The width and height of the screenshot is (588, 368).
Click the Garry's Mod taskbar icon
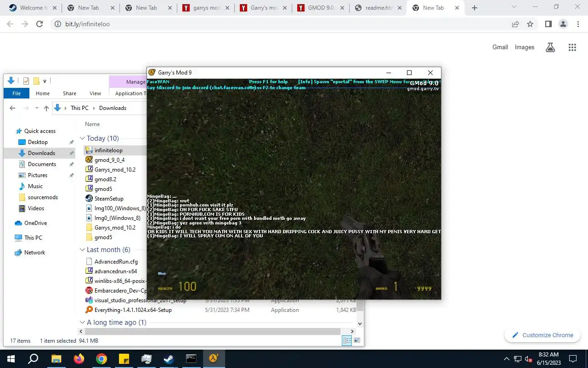214,359
